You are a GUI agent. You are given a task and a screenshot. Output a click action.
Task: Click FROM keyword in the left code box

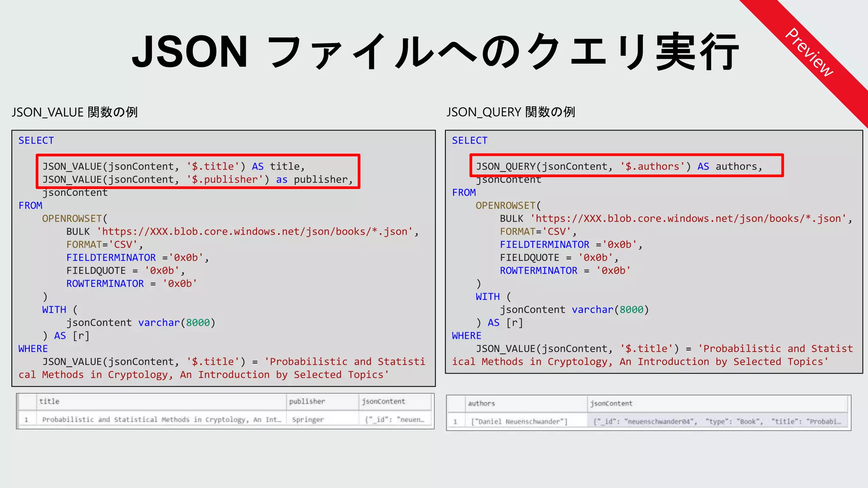[30, 205]
